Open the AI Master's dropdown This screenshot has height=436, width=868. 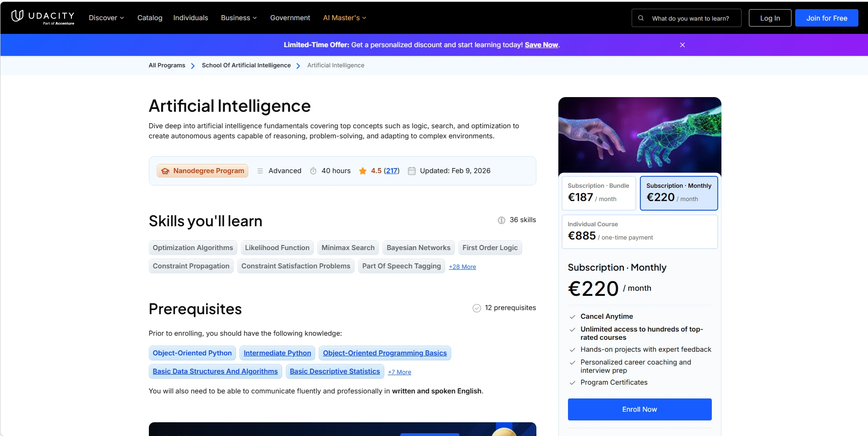pos(344,18)
